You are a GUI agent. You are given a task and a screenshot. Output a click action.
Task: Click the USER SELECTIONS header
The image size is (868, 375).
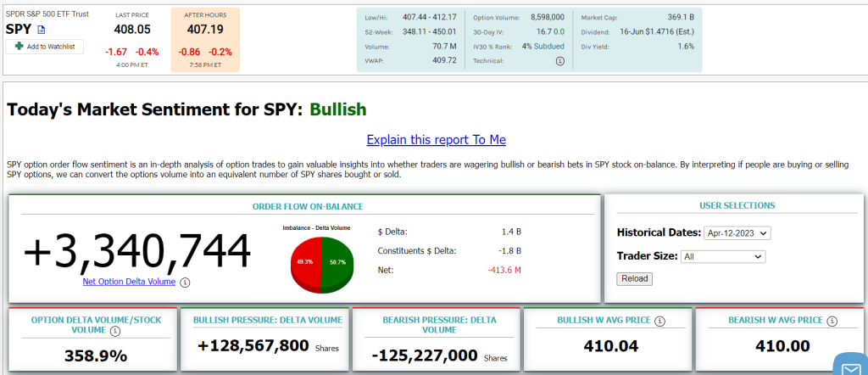pos(737,205)
